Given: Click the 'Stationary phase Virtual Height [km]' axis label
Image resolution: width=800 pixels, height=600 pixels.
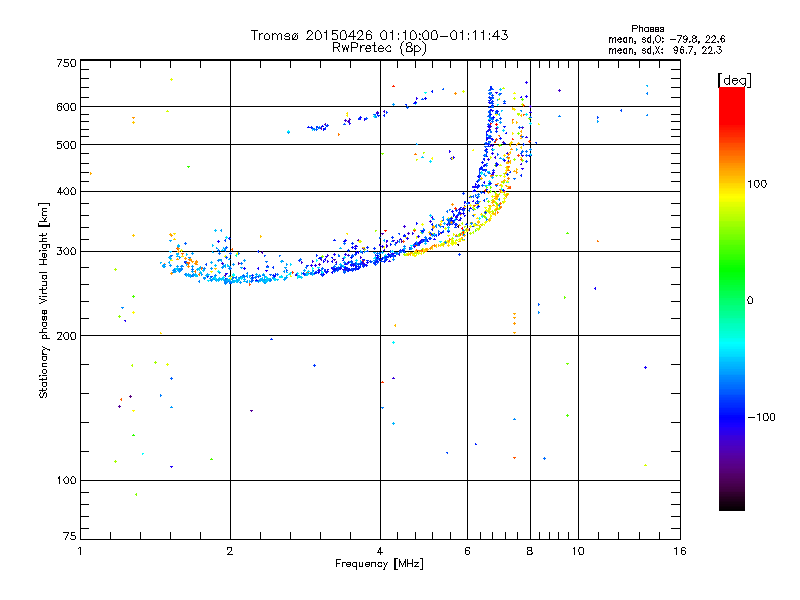Looking at the screenshot, I should point(44,300).
